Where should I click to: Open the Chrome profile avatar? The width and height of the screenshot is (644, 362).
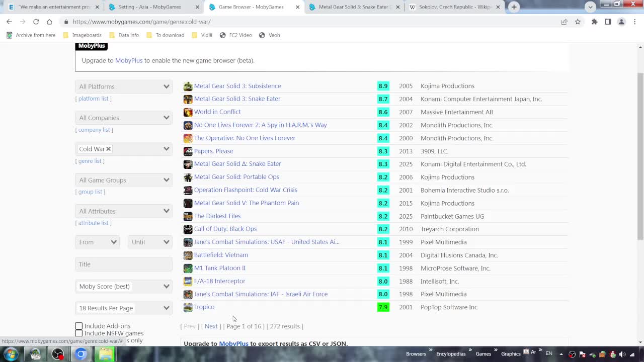(x=621, y=22)
